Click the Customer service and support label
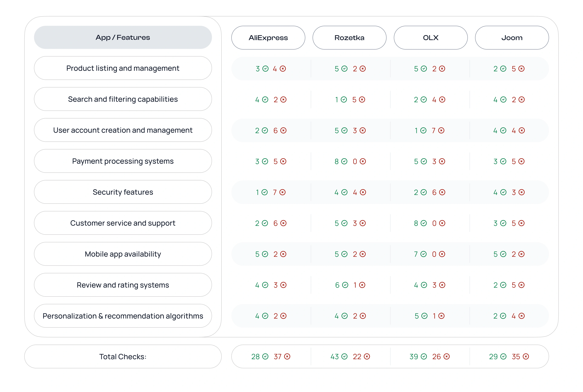 [123, 223]
